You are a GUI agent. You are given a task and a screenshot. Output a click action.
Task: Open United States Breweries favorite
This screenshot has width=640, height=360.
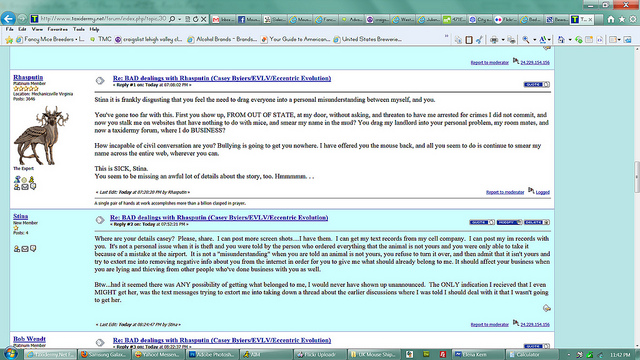(368, 40)
